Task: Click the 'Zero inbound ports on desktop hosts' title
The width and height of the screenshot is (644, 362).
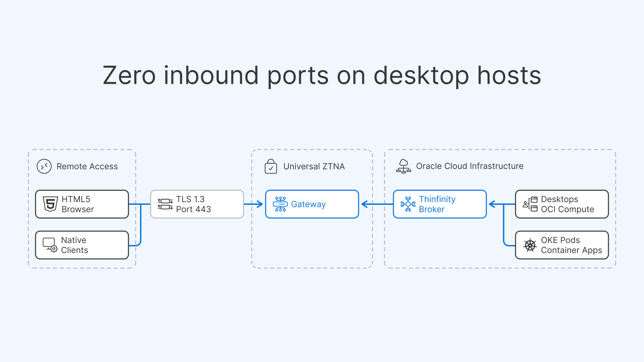Action: click(322, 76)
